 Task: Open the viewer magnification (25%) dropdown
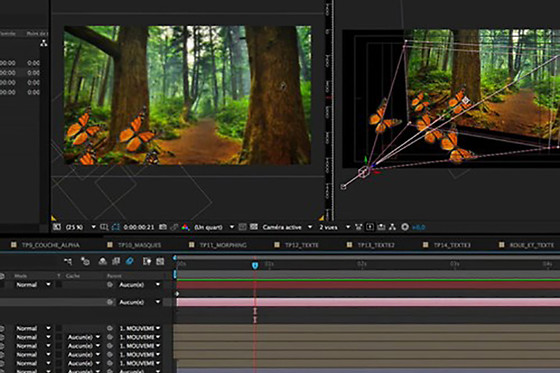(81, 227)
